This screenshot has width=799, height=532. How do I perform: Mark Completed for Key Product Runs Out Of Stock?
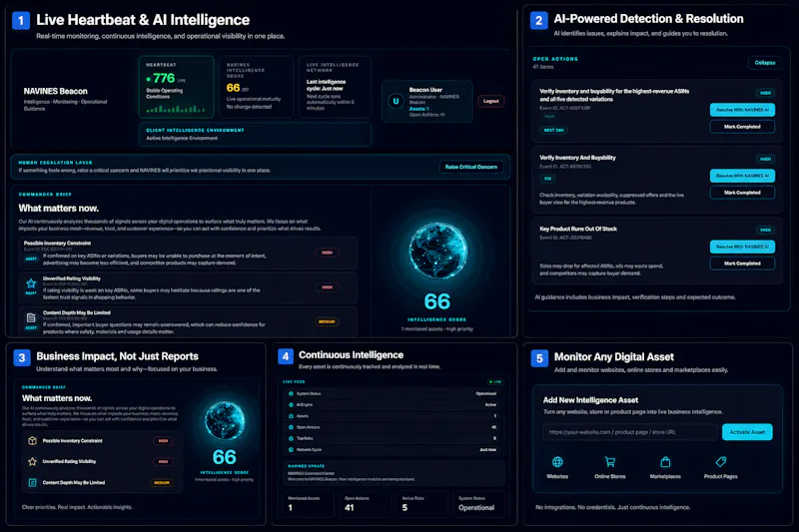click(742, 264)
